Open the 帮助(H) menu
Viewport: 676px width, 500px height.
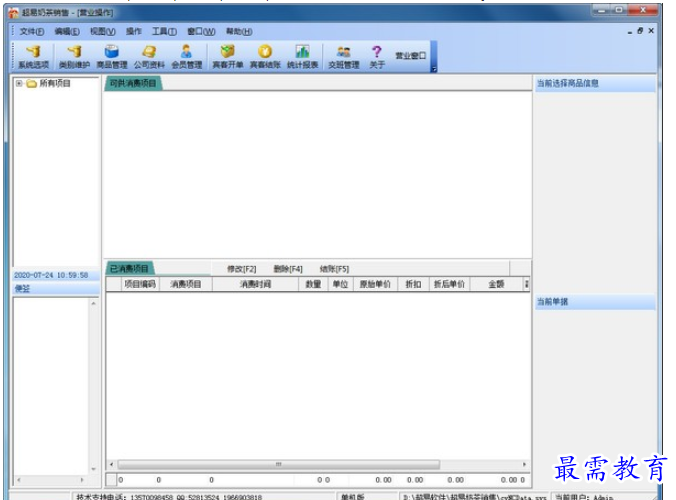pyautogui.click(x=239, y=31)
